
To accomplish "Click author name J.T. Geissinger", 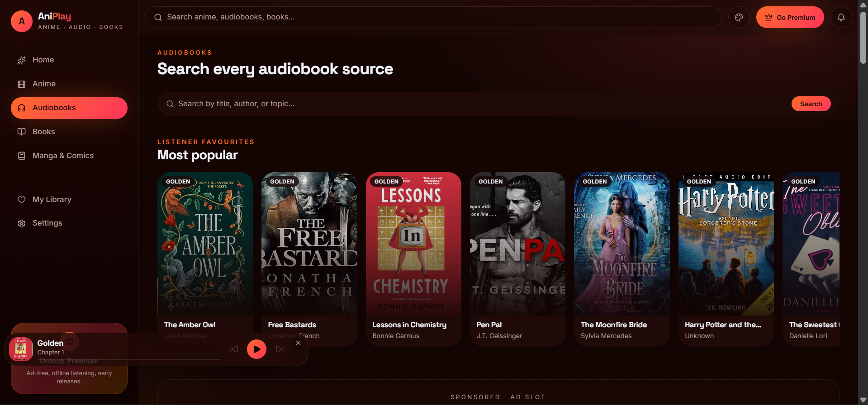I will pos(499,336).
